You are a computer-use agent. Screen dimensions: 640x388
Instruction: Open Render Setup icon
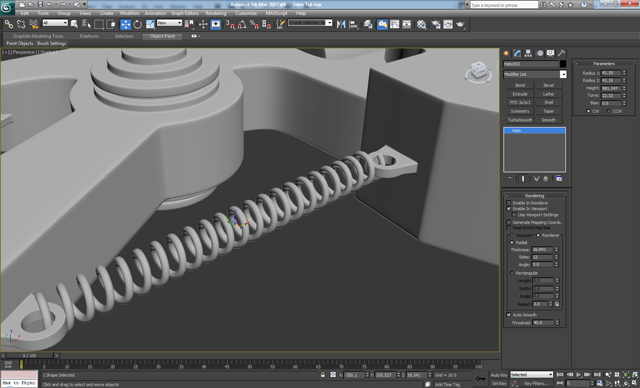[436, 24]
